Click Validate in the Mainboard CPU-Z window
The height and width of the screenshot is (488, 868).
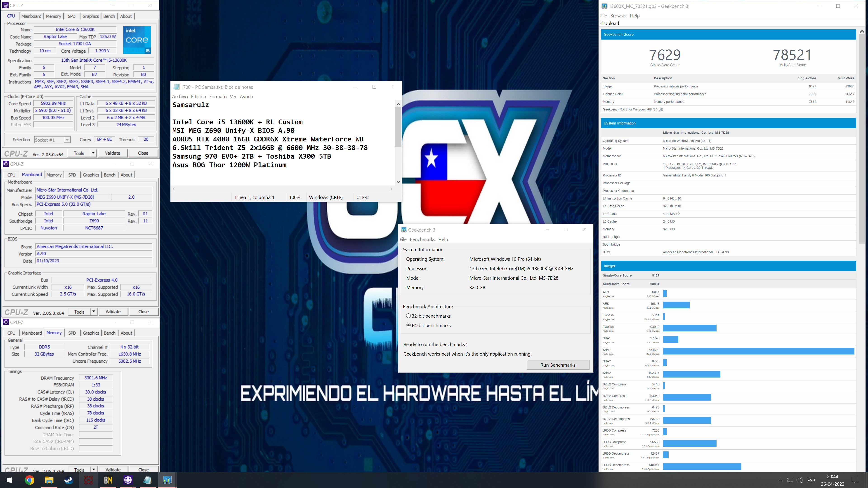tap(113, 312)
